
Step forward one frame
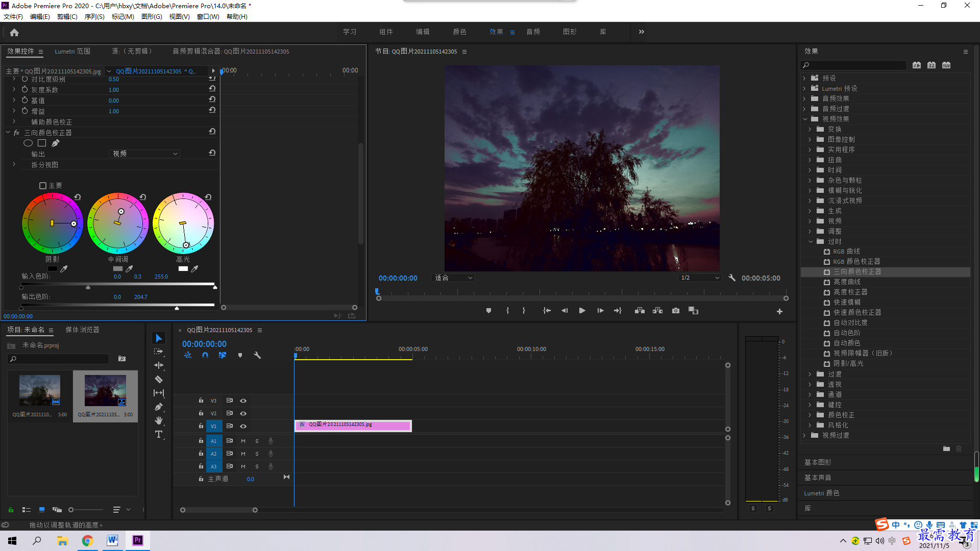click(x=600, y=311)
